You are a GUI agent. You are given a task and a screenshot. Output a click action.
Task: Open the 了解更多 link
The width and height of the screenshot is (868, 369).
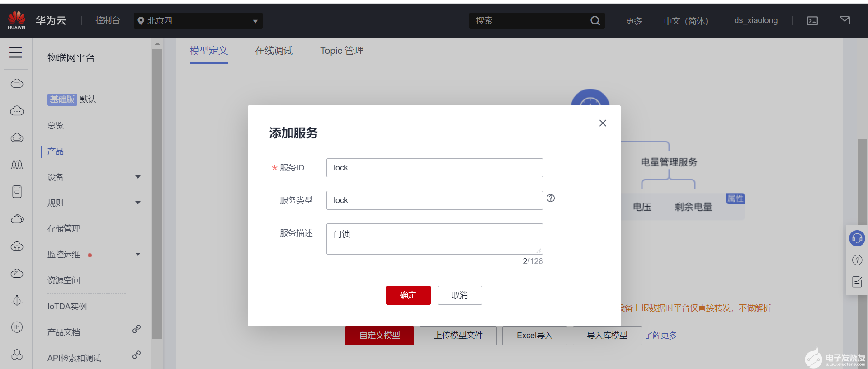(661, 336)
